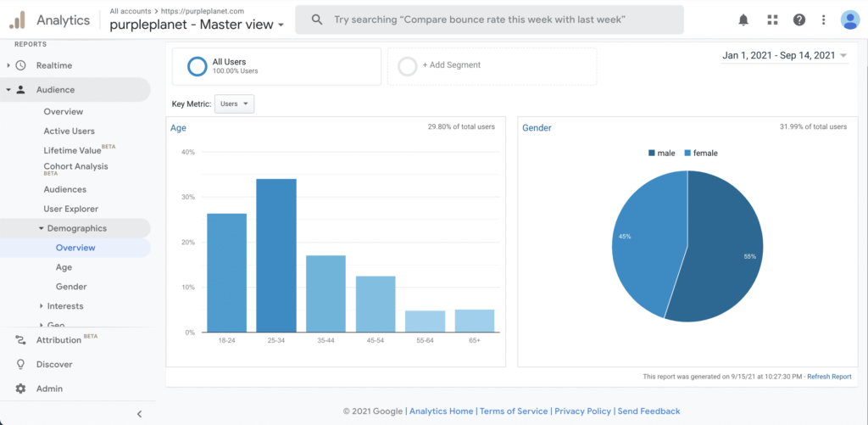868x425 pixels.
Task: Click the 25-34 age bar
Action: click(276, 255)
